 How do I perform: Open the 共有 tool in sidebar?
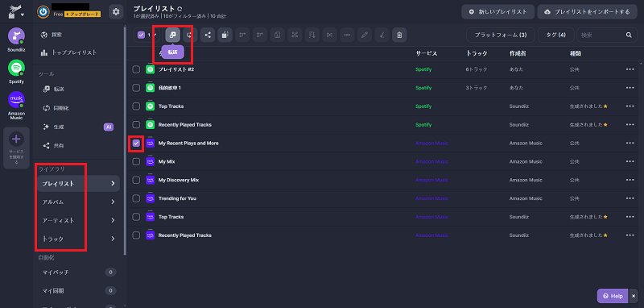click(x=53, y=146)
